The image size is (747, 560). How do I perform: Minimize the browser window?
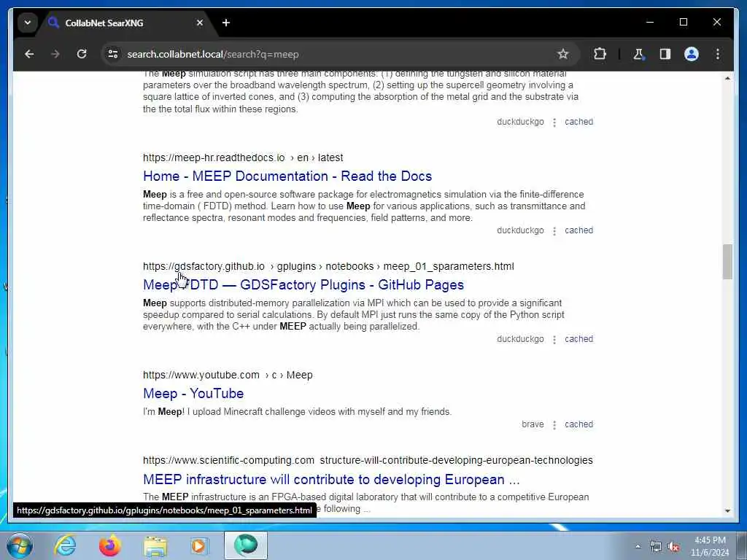tap(650, 22)
